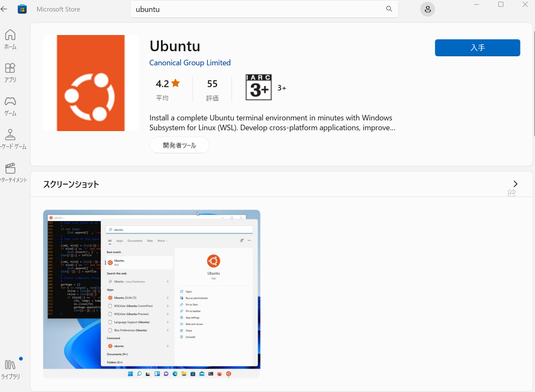This screenshot has height=392, width=535.
Task: Click the share icon below the chevron
Action: pyautogui.click(x=512, y=193)
